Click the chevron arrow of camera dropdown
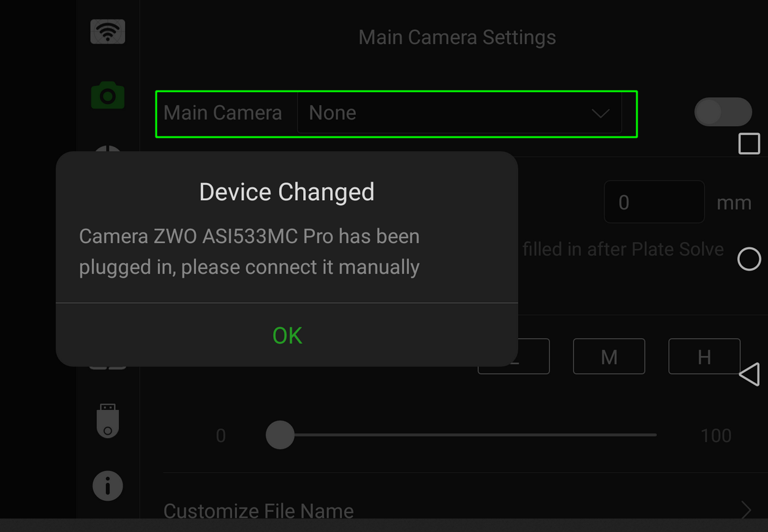Viewport: 768px width, 532px height. point(600,113)
